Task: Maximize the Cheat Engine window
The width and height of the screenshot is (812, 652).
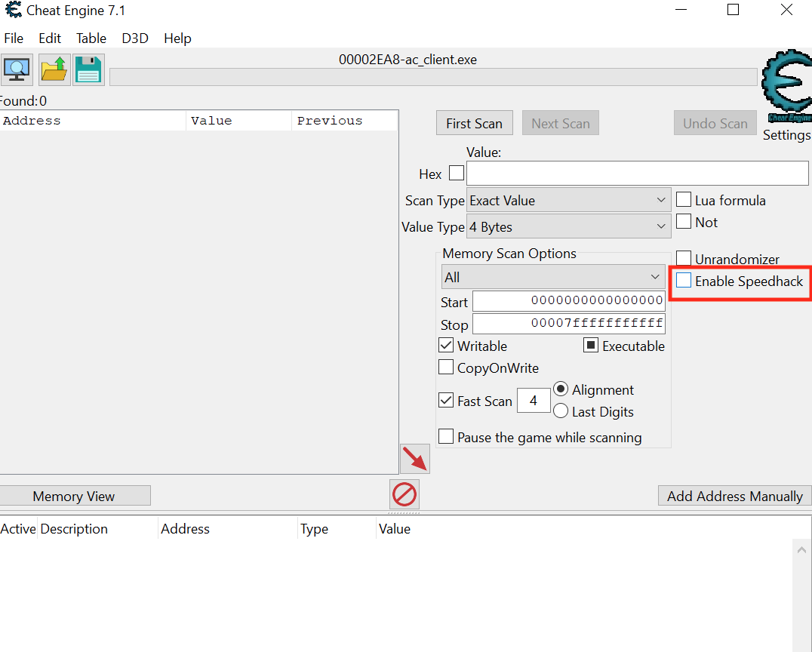Action: 734,10
